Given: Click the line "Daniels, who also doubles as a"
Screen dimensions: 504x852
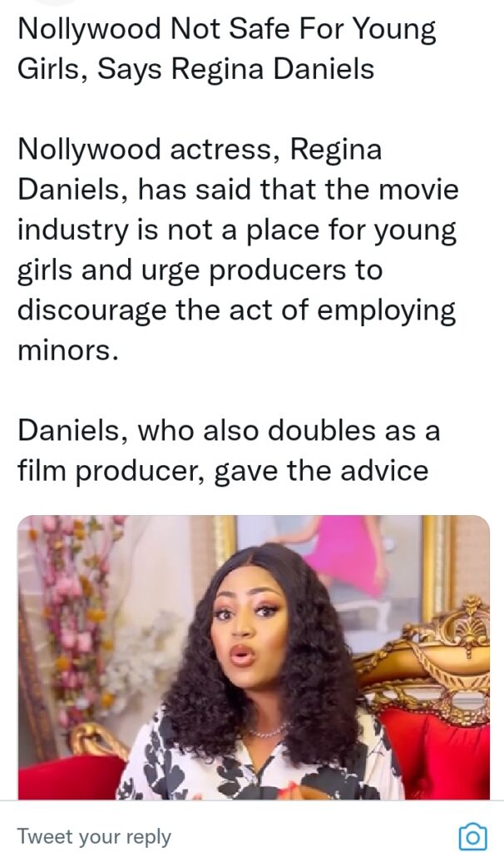Looking at the screenshot, I should click(x=229, y=430).
